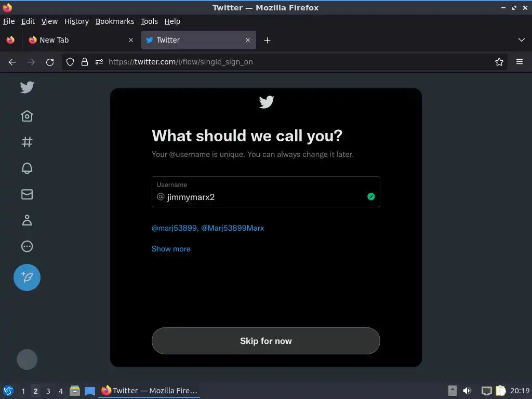The width and height of the screenshot is (532, 399).
Task: Bookmark this page with the star icon
Action: click(499, 62)
